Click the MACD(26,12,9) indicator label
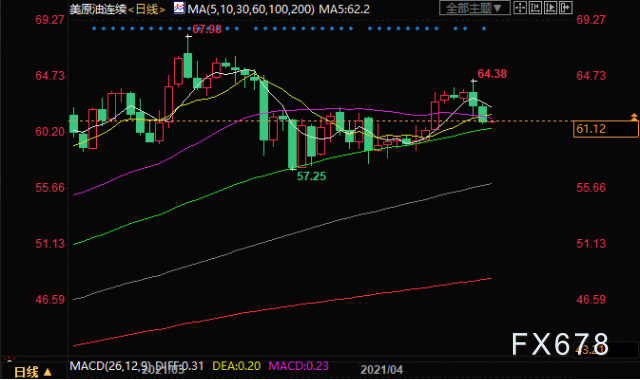This screenshot has width=640, height=380. (110, 366)
